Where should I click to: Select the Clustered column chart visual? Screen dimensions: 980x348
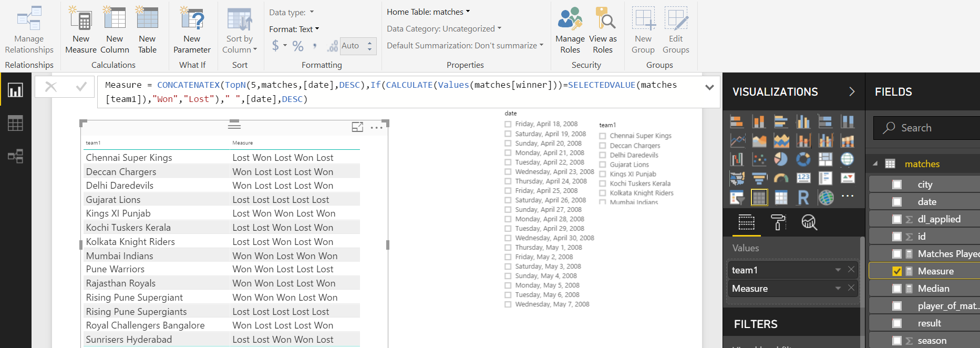pos(803,122)
